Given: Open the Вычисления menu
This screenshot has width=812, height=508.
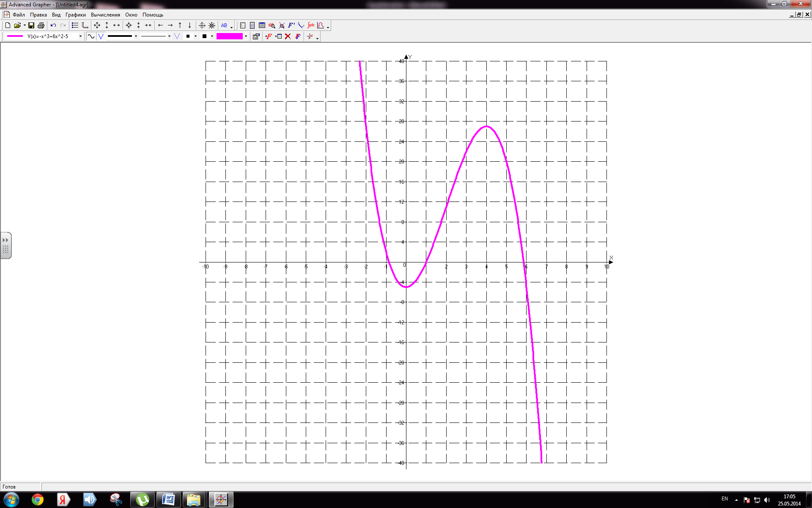Looking at the screenshot, I should (x=105, y=15).
